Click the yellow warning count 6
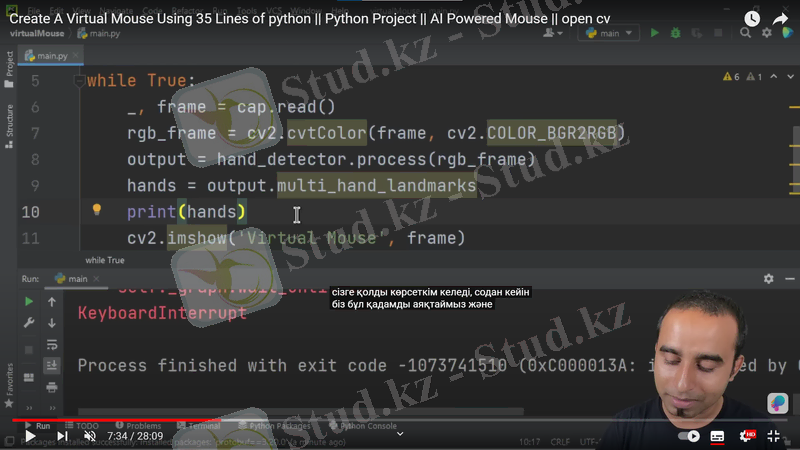Image resolution: width=800 pixels, height=450 pixels. tap(731, 77)
